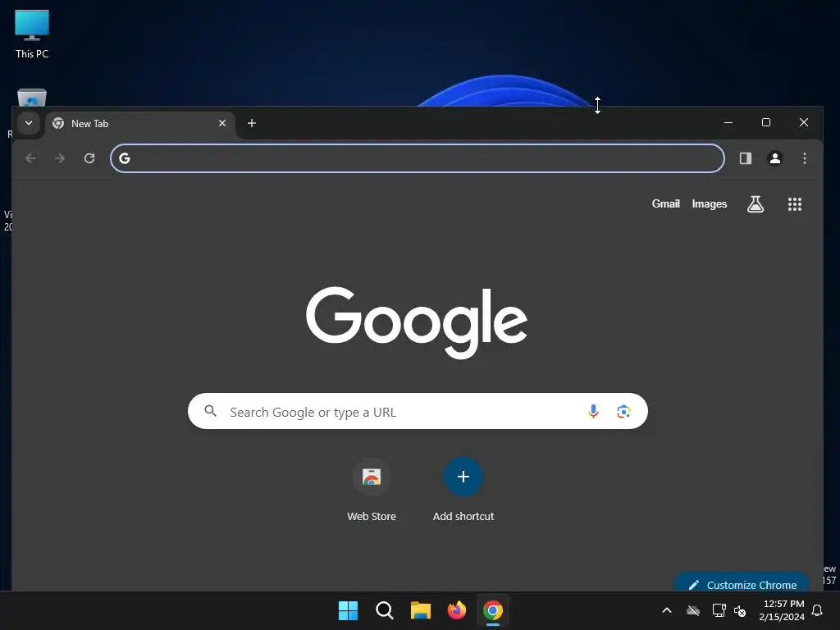Open notifications bell icon
840x630 pixels.
click(818, 610)
